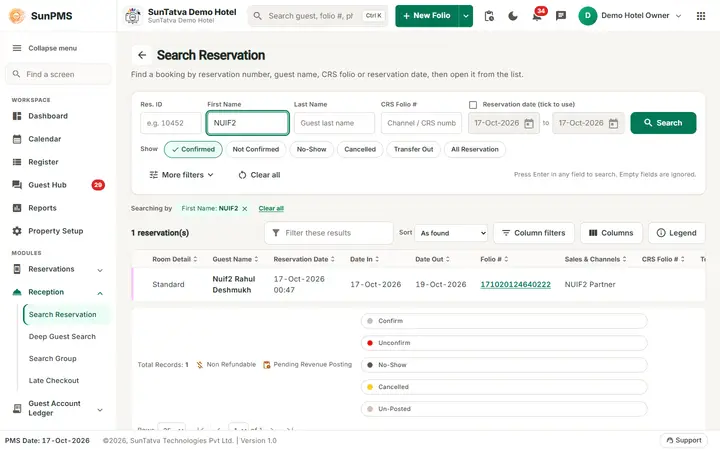Click the Guest Hub 29 badge
The width and height of the screenshot is (720, 450).
[98, 185]
